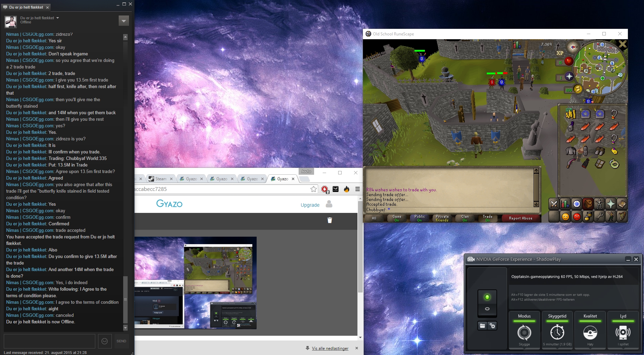Open the Options wrench tab

pyautogui.click(x=599, y=216)
